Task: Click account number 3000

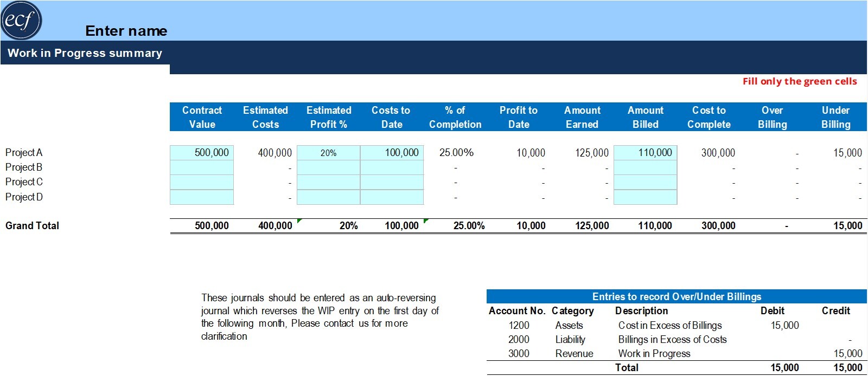Action: (519, 354)
